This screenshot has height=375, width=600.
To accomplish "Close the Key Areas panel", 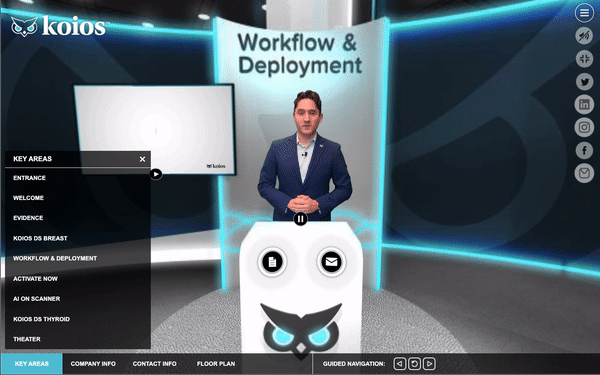I will coord(142,159).
